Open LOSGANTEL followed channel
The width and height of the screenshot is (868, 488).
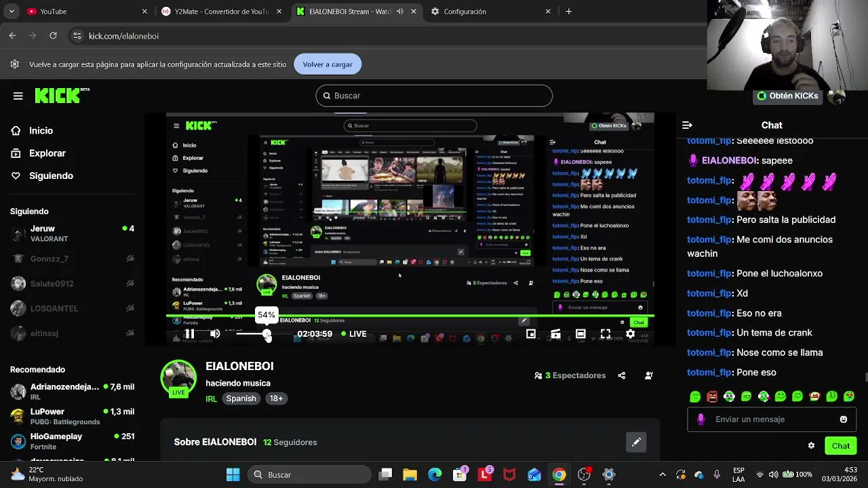pyautogui.click(x=73, y=308)
